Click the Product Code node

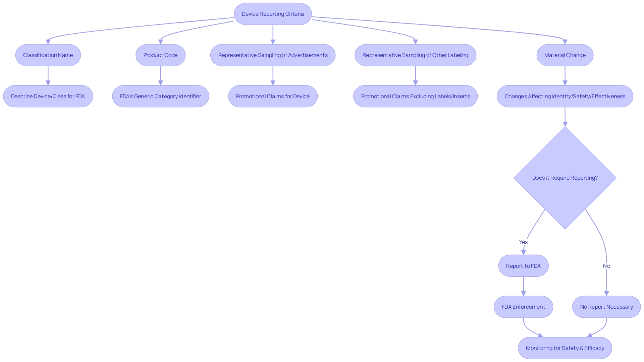coord(160,55)
